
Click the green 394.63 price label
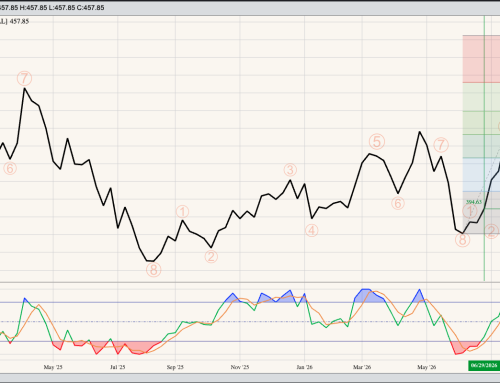(474, 202)
